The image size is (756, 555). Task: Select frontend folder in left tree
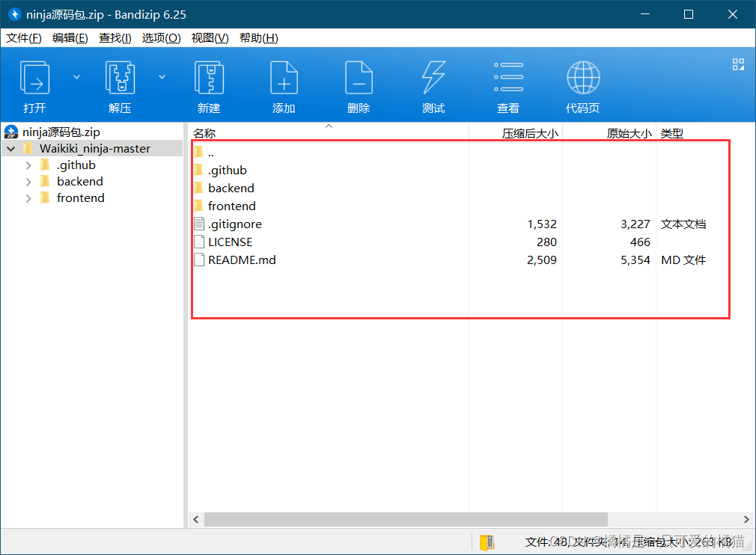pos(81,198)
